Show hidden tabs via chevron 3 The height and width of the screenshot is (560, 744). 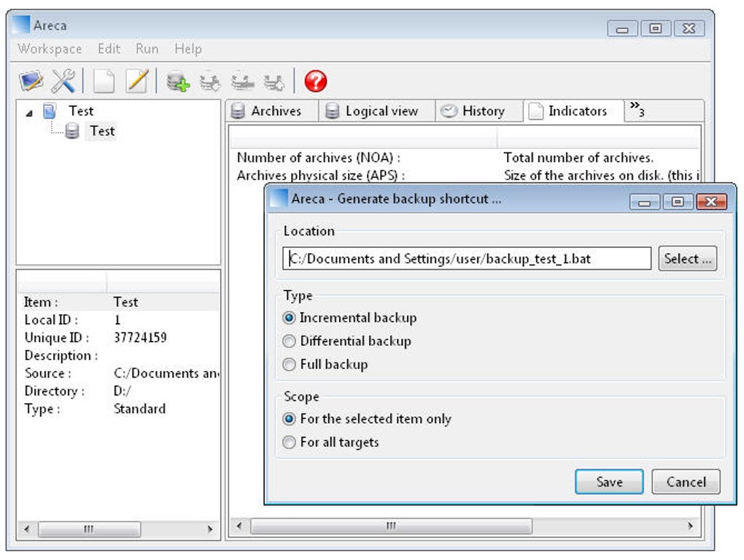pyautogui.click(x=637, y=109)
